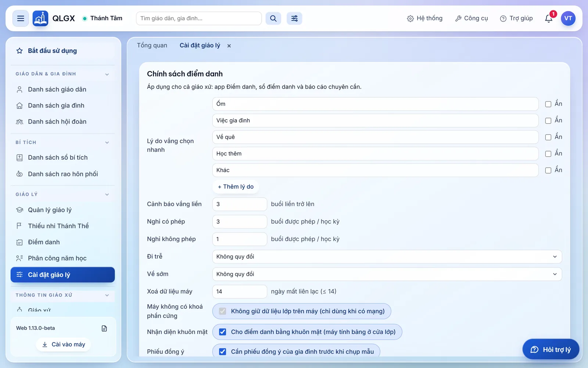
Task: Click the QLGX church logo
Action: 40,18
